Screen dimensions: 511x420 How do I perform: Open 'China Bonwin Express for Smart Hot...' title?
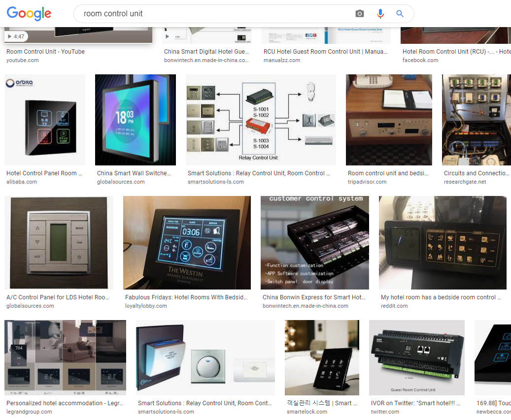point(314,297)
